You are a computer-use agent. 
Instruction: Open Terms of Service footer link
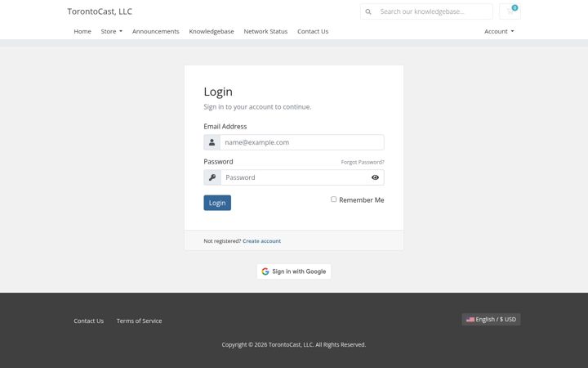(x=139, y=321)
